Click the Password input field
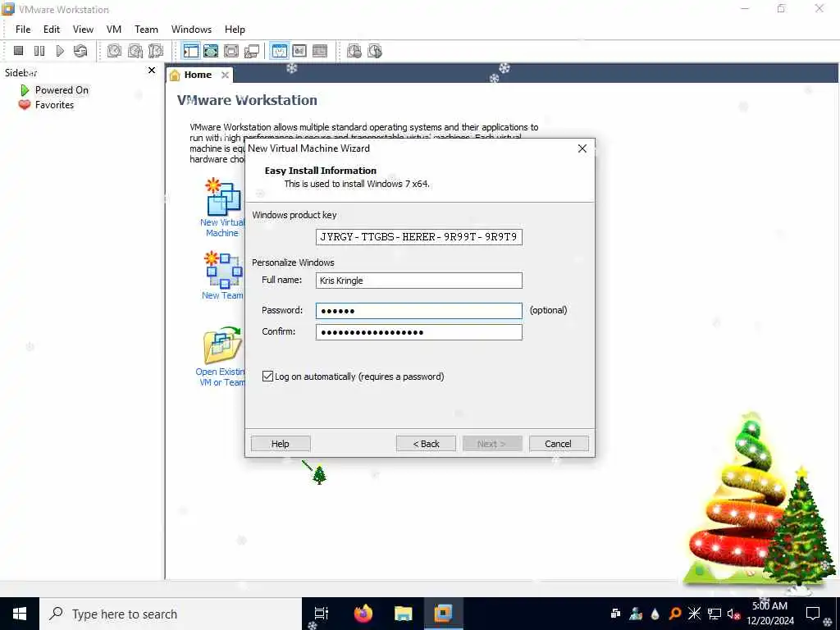The width and height of the screenshot is (840, 630). tap(419, 311)
